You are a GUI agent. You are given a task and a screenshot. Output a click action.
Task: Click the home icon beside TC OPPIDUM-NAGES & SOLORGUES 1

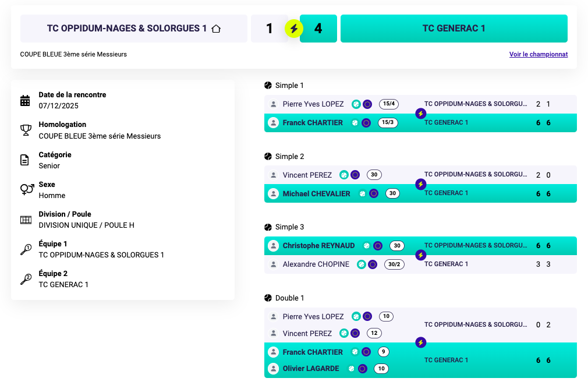click(216, 29)
